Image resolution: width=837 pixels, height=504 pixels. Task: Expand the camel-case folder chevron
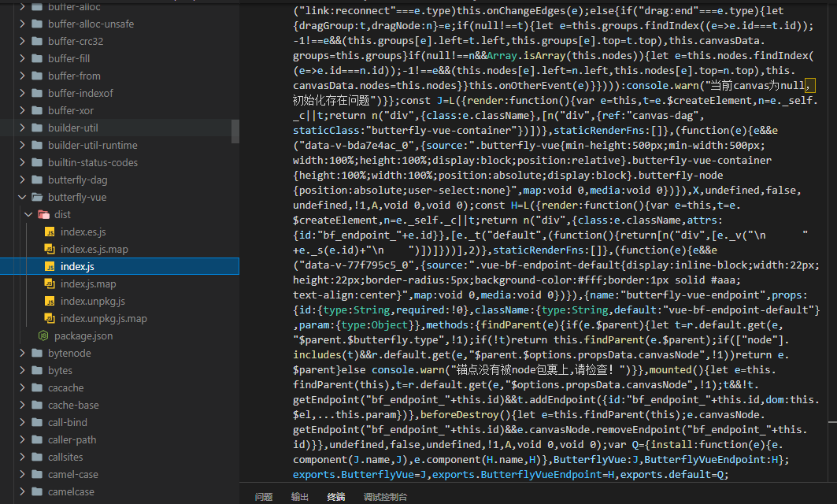tap(22, 475)
